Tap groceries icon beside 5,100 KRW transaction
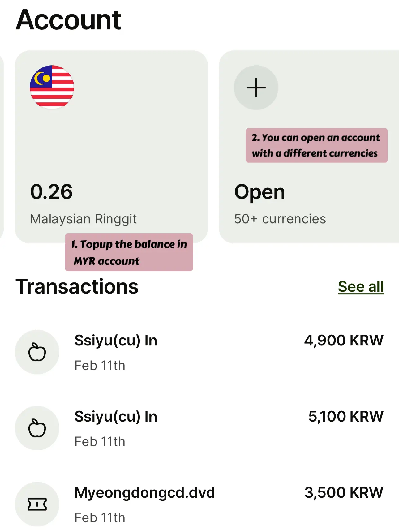399x532 pixels. coord(37,428)
